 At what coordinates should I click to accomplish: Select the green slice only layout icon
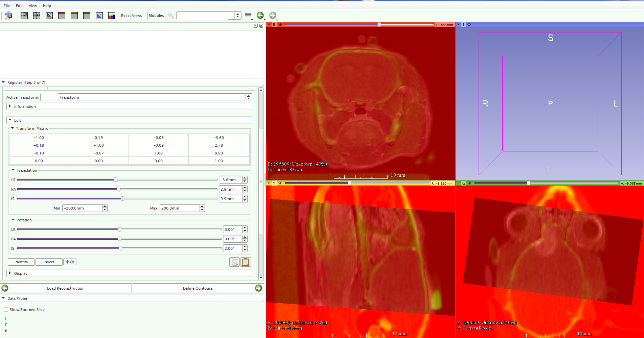87,16
